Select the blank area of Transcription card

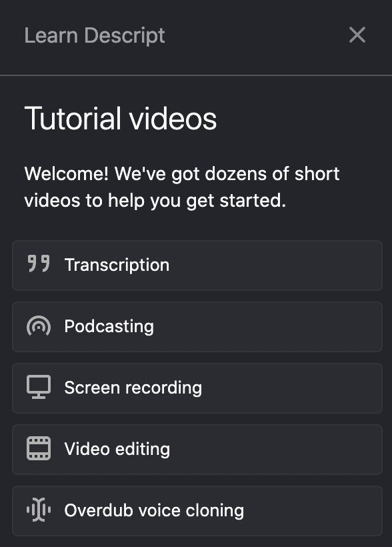pos(275,265)
